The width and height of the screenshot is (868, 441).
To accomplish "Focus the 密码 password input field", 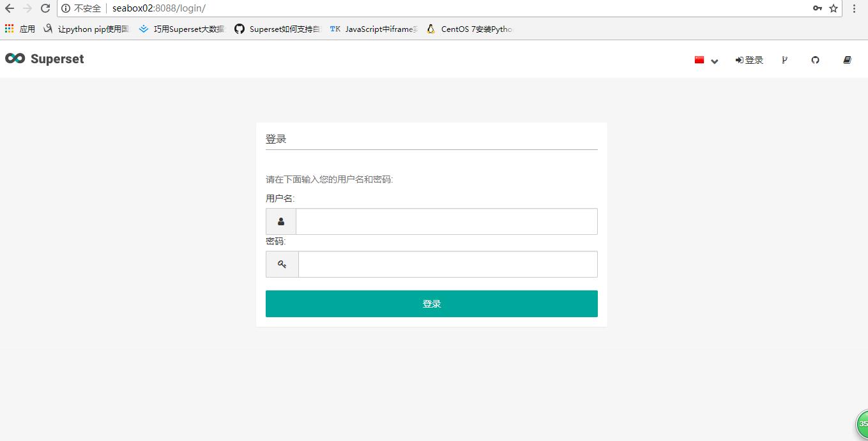I will pos(448,264).
